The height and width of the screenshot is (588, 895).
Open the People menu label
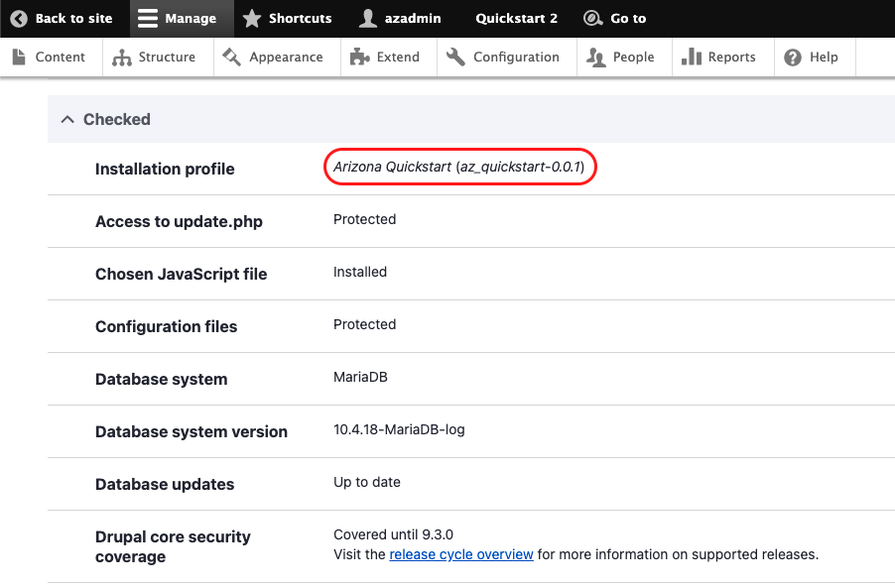[634, 58]
